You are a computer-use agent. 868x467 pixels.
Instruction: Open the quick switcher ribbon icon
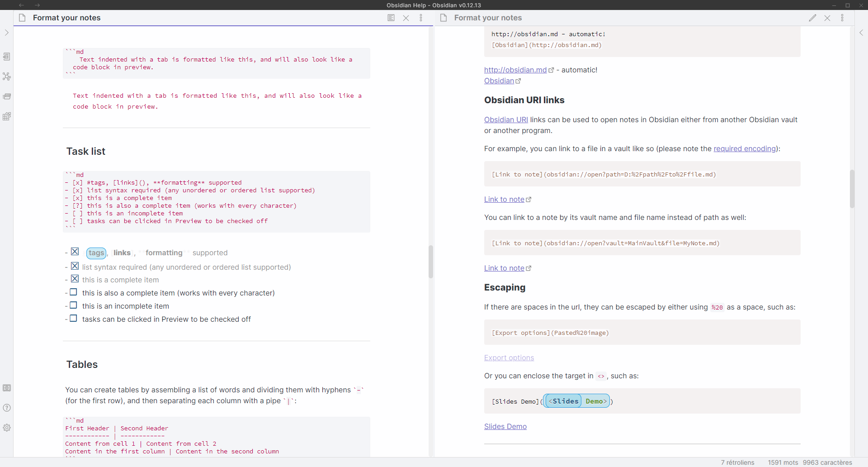[x=7, y=57]
